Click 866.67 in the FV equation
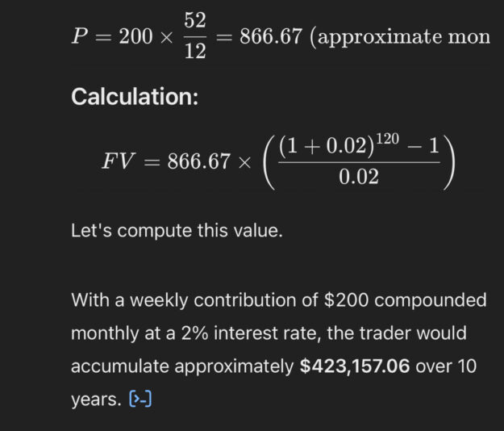 (x=198, y=161)
